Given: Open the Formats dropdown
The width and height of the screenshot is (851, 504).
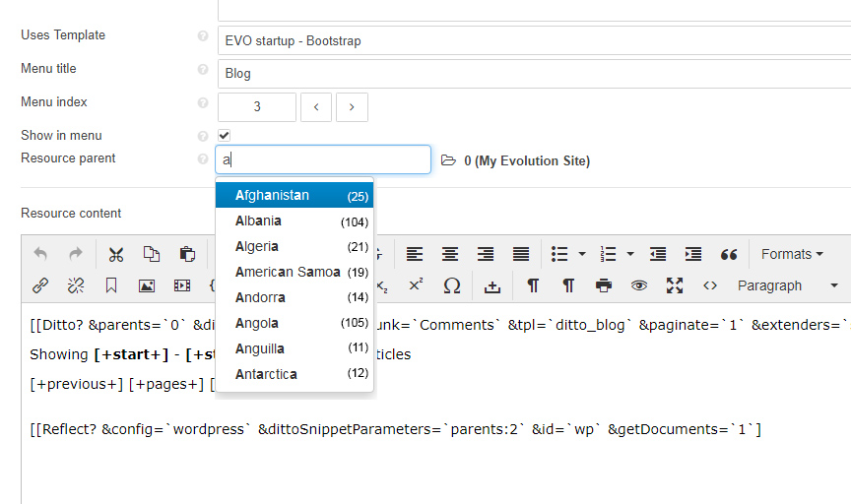Looking at the screenshot, I should (x=792, y=254).
